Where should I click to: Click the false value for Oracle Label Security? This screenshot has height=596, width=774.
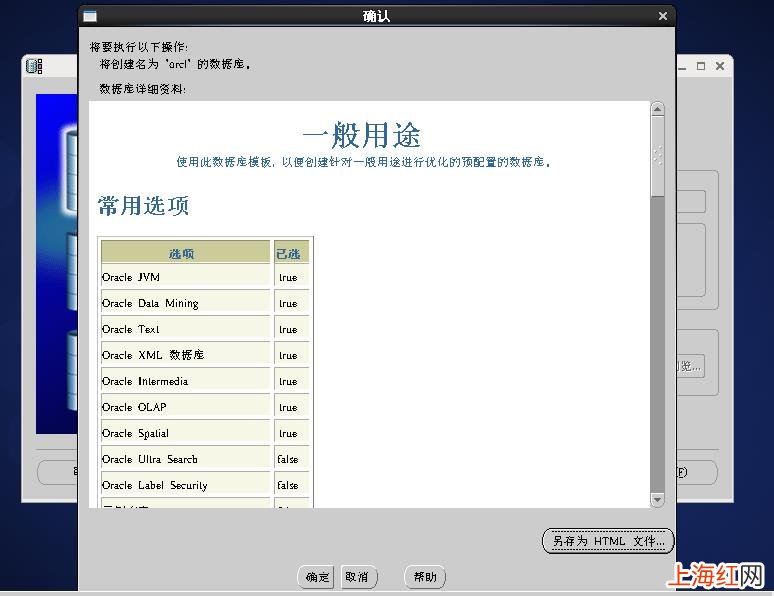pyautogui.click(x=288, y=485)
